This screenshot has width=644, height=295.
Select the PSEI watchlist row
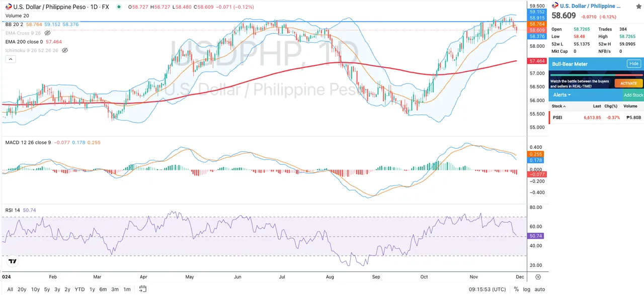[596, 118]
